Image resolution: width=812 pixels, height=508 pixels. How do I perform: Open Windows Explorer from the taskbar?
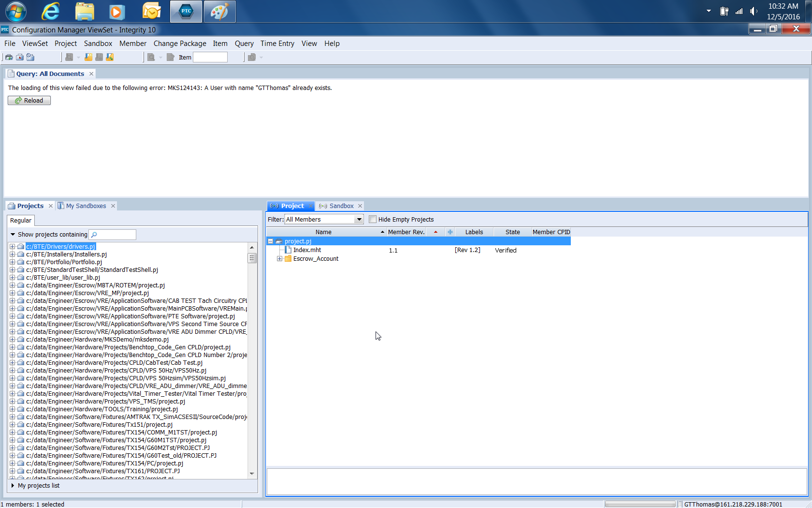pos(85,11)
